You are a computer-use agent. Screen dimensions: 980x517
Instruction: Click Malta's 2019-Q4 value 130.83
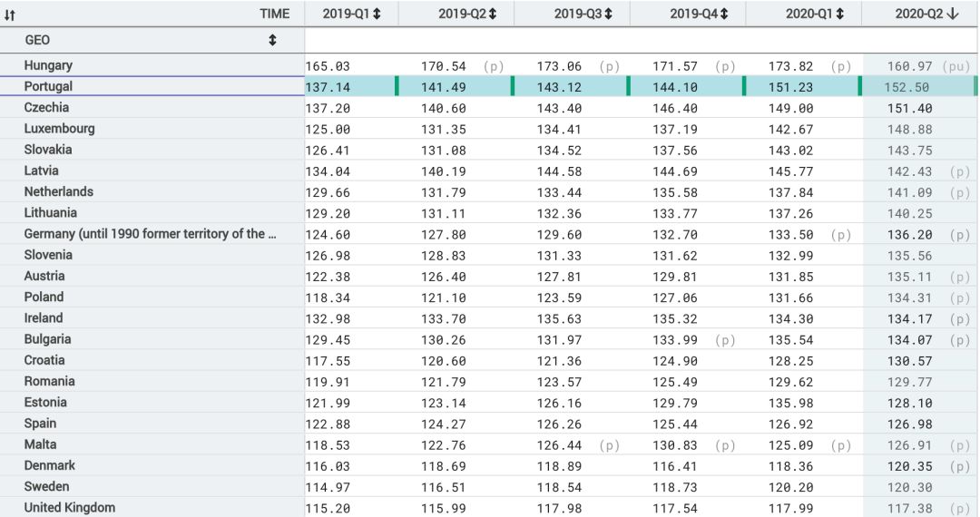[x=675, y=446]
